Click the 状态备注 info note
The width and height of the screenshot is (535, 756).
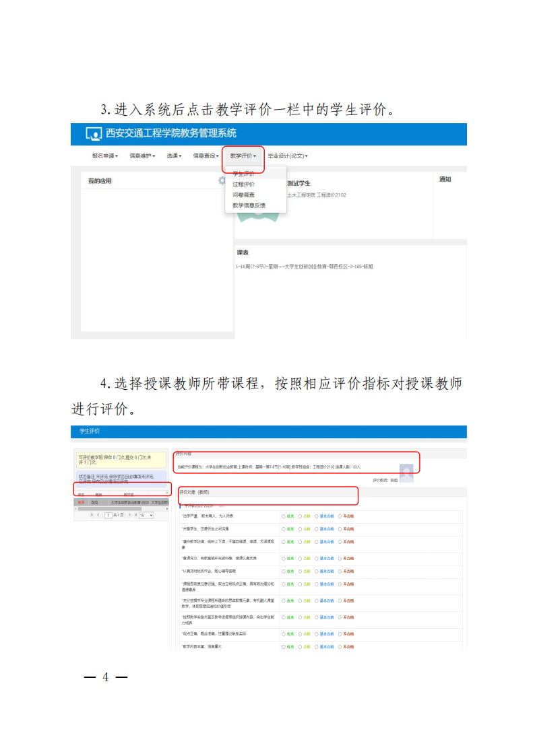coord(121,478)
